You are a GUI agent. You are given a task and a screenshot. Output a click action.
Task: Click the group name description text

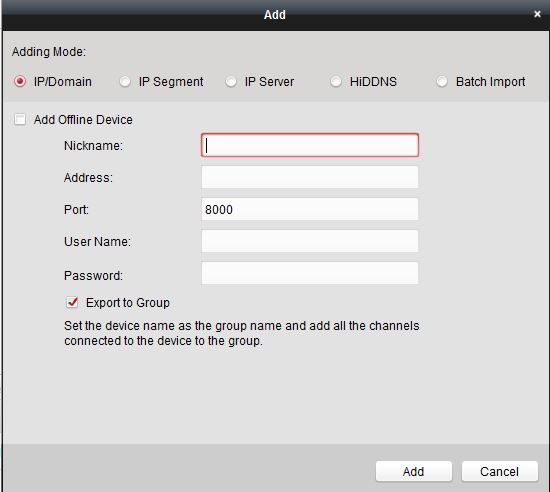point(242,333)
